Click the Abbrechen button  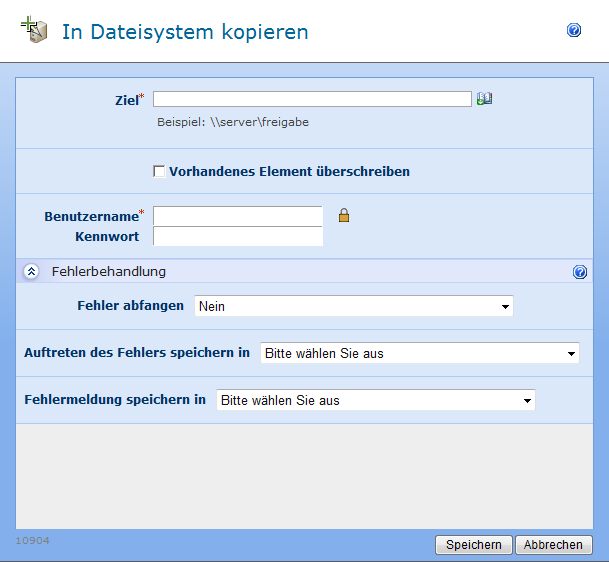click(554, 545)
